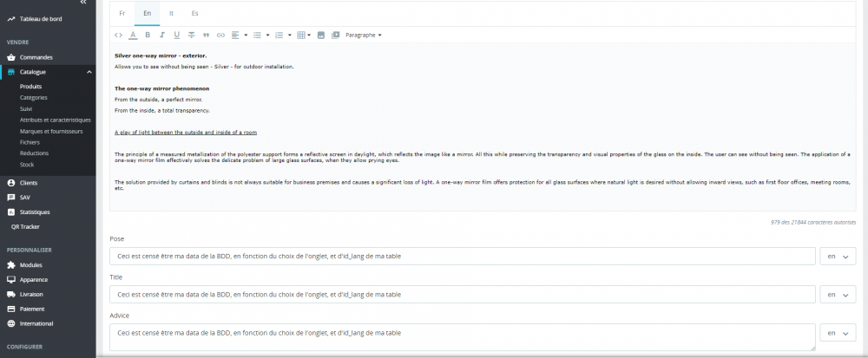Click 'The one-way mirror phenomenon' heading

tap(161, 88)
